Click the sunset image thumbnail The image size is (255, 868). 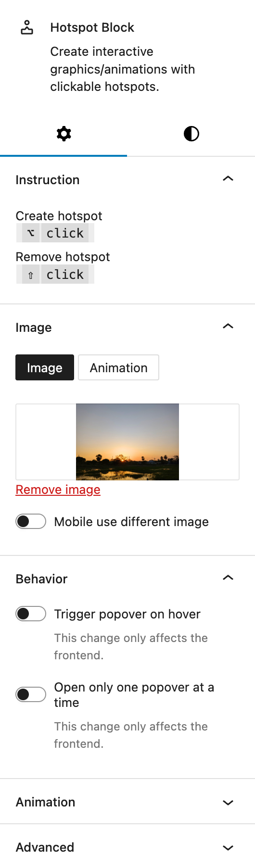click(x=127, y=442)
